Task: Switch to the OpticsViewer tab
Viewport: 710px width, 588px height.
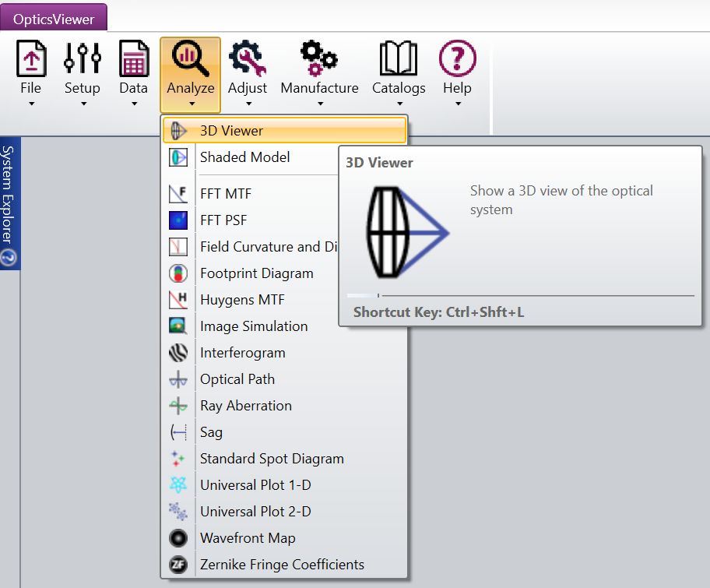Action: tap(54, 19)
